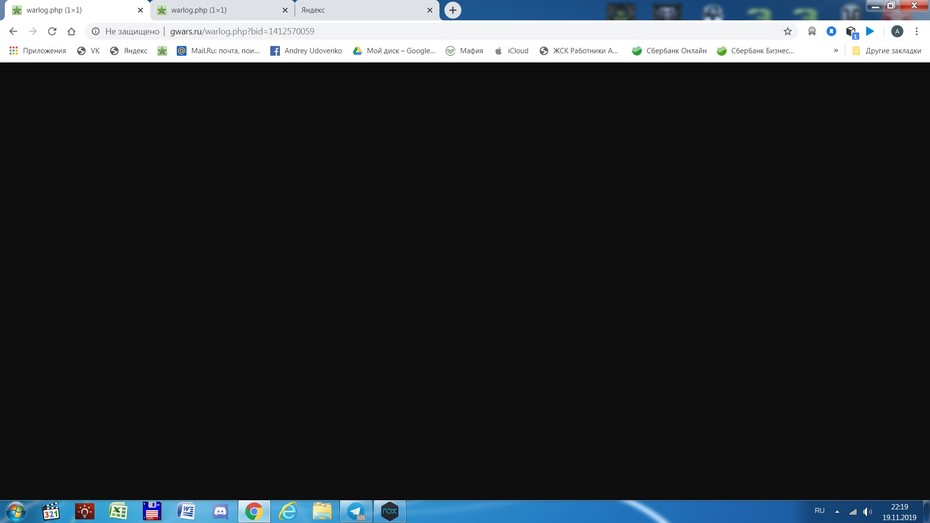Go forward with the forward arrow

click(x=33, y=31)
